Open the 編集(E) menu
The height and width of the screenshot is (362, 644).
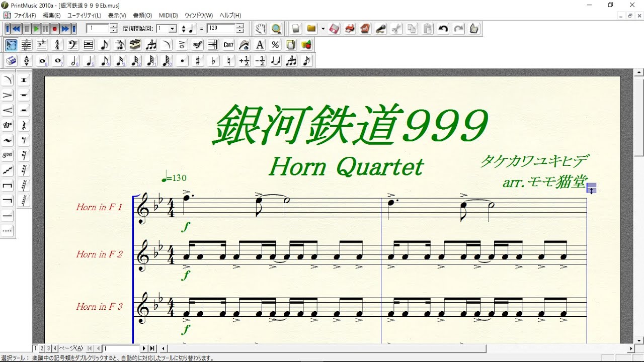tap(52, 16)
